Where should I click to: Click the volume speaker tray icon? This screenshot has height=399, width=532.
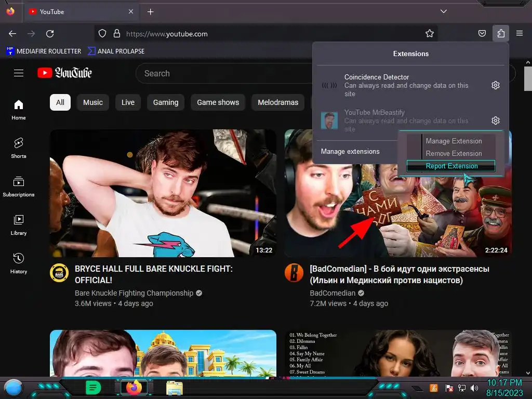pyautogui.click(x=474, y=388)
